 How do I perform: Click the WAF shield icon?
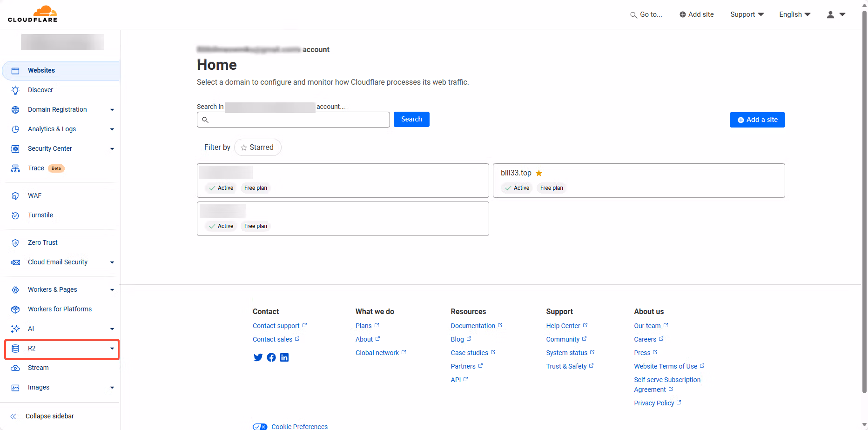[15, 196]
